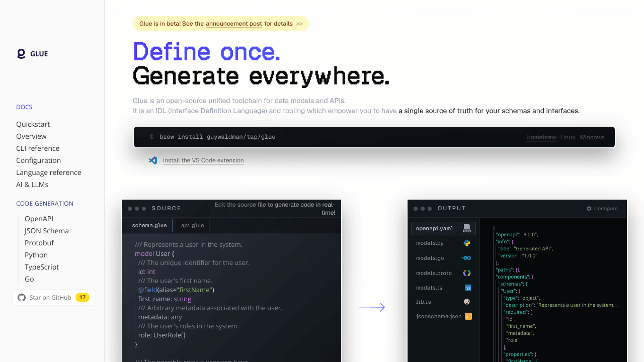
Task: Click the "version": "1.0.0" output line
Action: click(x=518, y=255)
